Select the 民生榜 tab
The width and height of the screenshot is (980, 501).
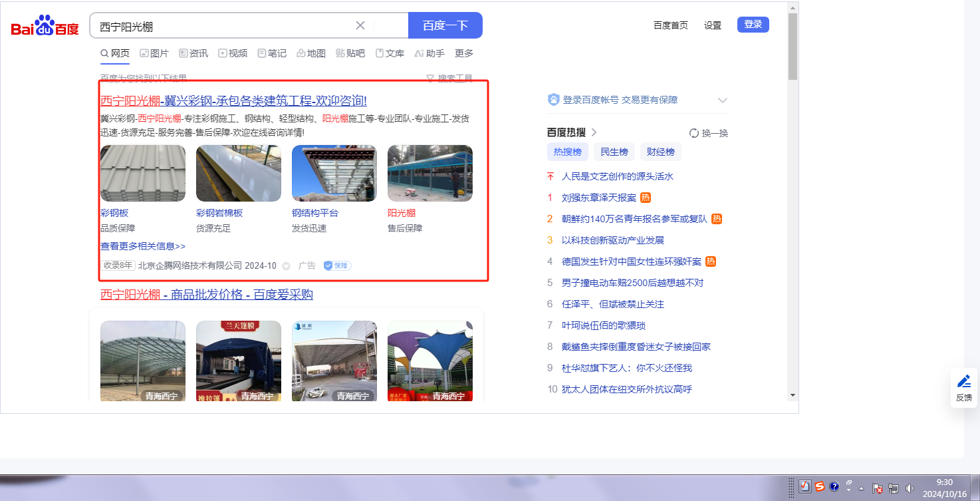pos(614,152)
